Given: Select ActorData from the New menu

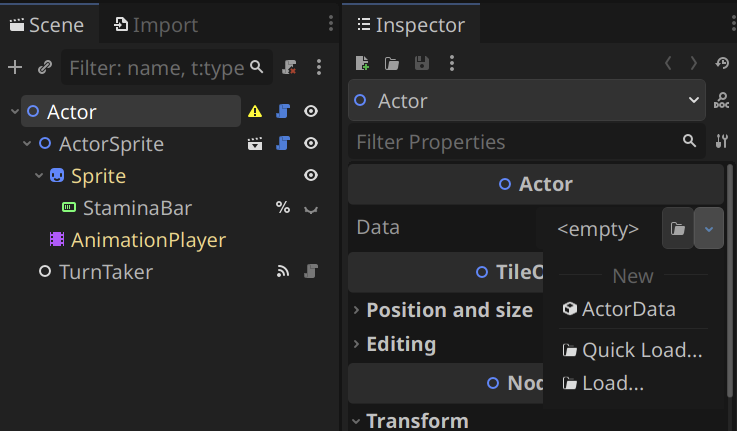Looking at the screenshot, I should coord(628,309).
